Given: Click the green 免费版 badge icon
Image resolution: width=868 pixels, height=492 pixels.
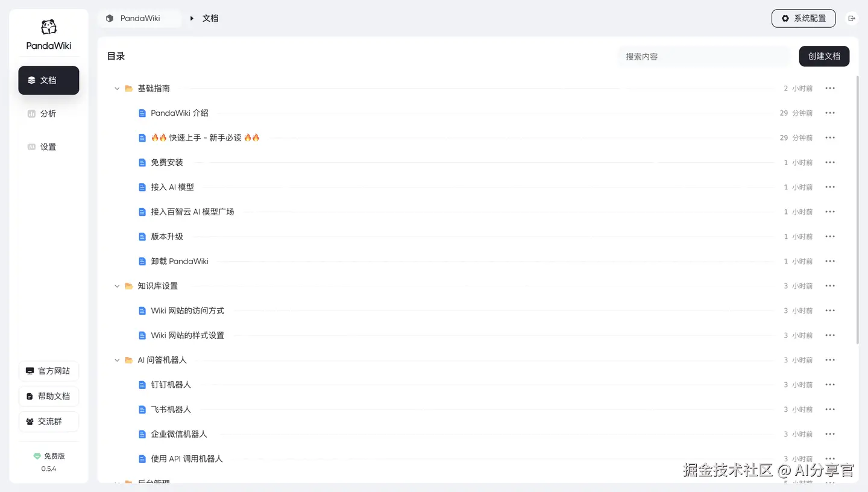Looking at the screenshot, I should click(x=37, y=456).
